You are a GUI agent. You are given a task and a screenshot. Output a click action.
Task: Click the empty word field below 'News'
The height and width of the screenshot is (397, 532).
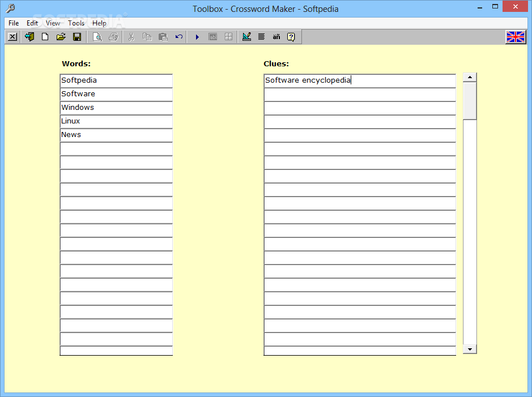click(x=116, y=149)
